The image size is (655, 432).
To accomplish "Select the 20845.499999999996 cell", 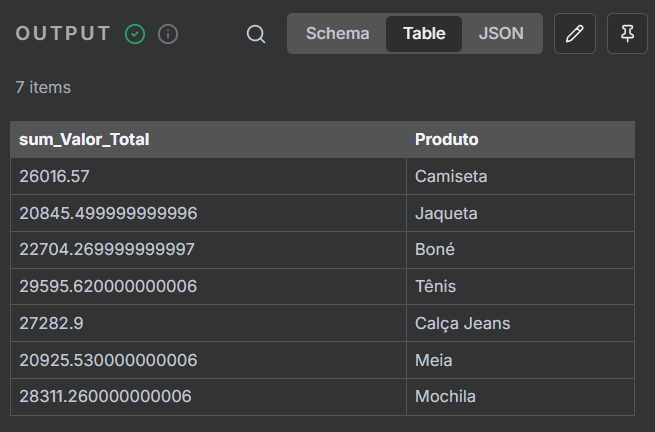I will (x=208, y=213).
